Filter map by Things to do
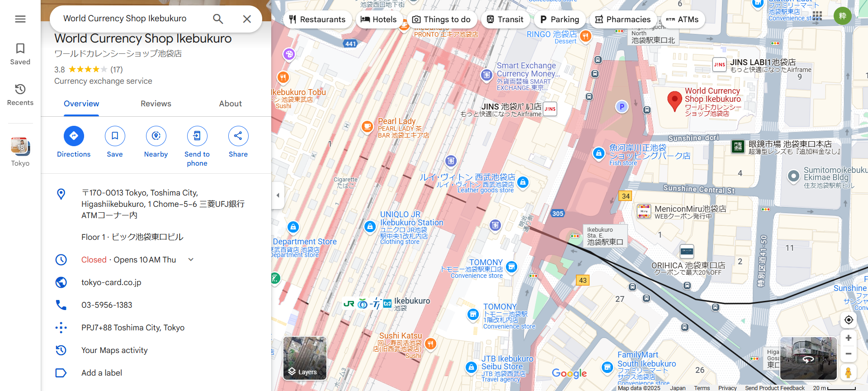 [442, 19]
